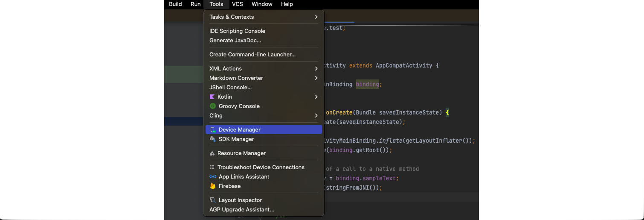The width and height of the screenshot is (644, 220).
Task: Launch Layout Inspector
Action: pyautogui.click(x=264, y=200)
